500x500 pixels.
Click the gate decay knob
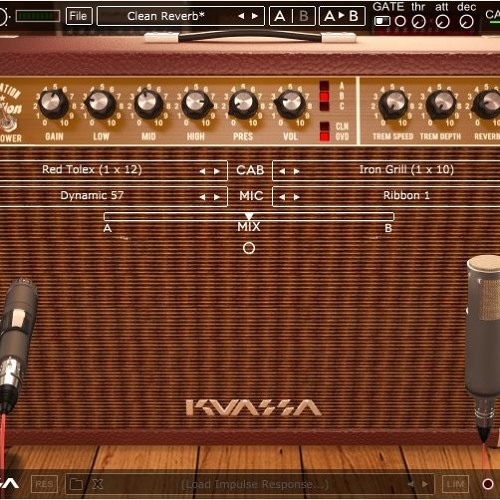point(466,22)
